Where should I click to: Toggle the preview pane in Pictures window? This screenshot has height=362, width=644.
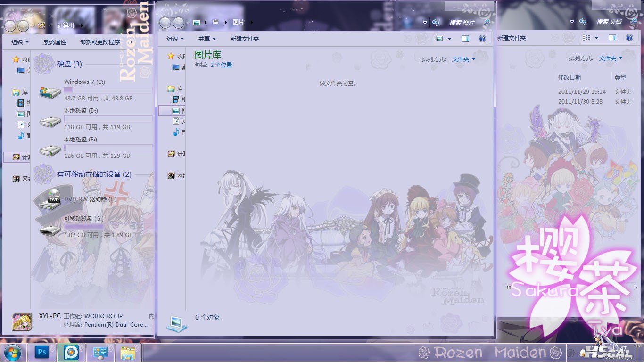coord(465,39)
